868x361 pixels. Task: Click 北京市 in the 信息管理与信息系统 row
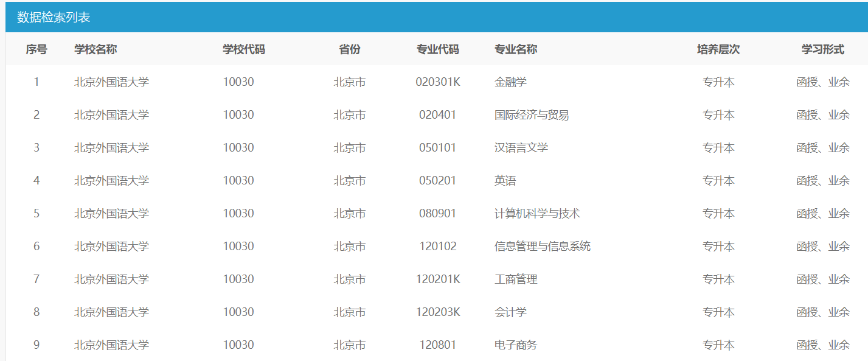[x=350, y=247]
